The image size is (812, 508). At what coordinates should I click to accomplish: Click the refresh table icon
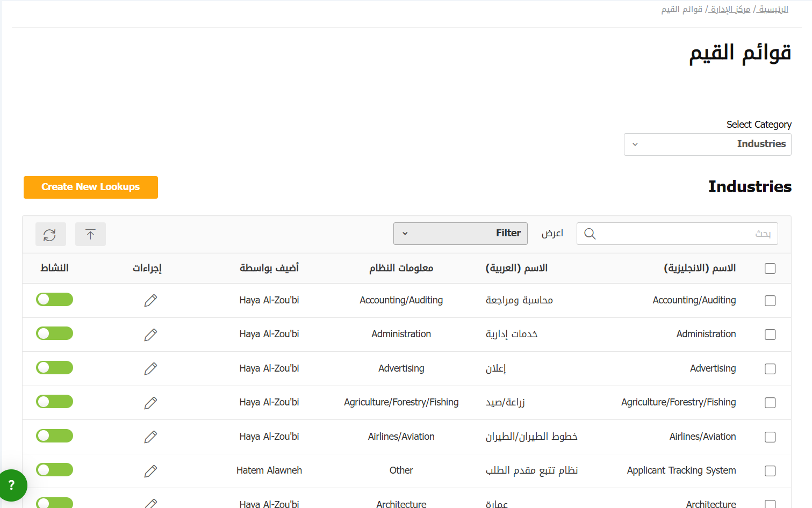[x=51, y=235]
